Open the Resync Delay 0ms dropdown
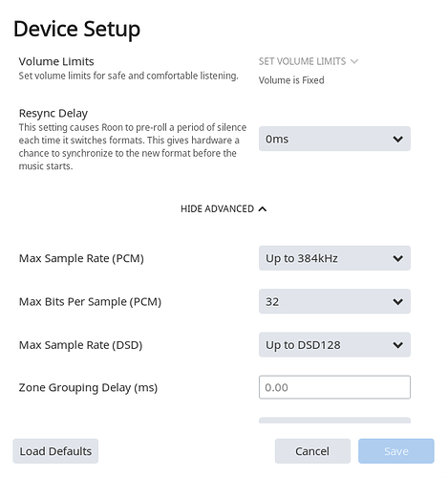The image size is (448, 478). coord(334,139)
